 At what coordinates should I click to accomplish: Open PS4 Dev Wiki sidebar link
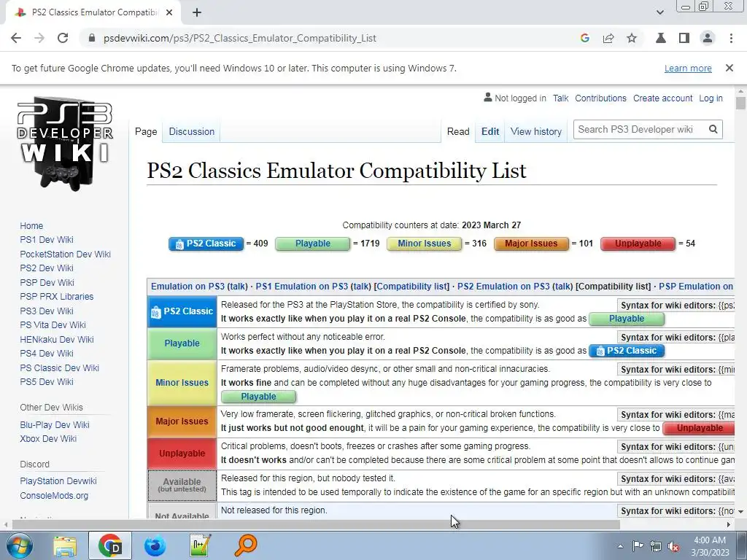click(x=47, y=354)
